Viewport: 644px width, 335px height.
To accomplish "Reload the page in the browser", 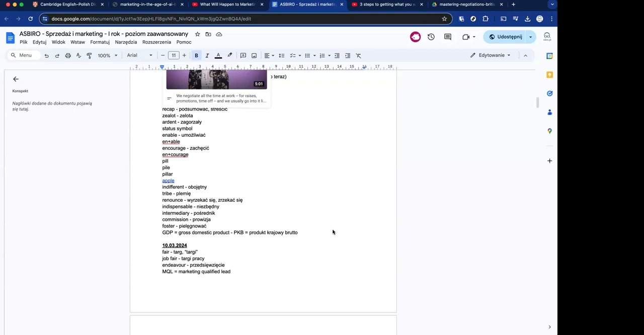I will coord(30,19).
